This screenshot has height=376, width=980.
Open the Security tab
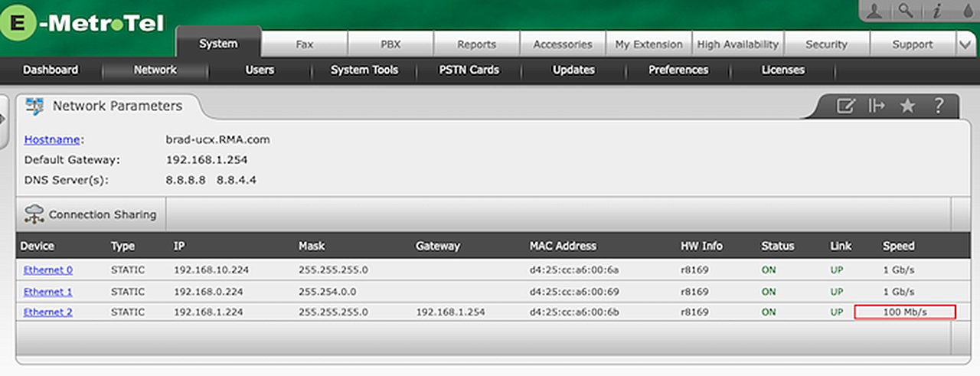point(826,44)
